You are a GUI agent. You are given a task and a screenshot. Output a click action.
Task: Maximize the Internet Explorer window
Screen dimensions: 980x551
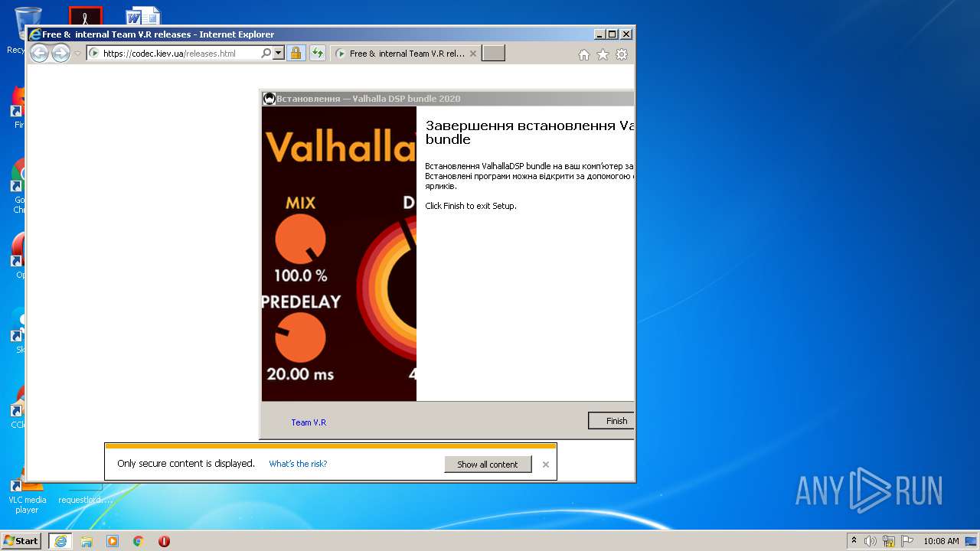click(612, 34)
